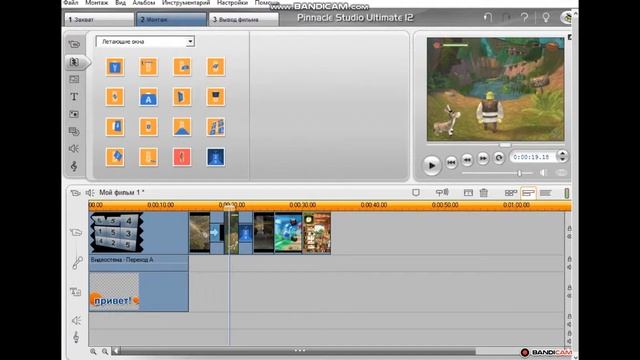Viewport: 640px width, 360px height.
Task: Click the background music track header icon
Action: [x=76, y=337]
